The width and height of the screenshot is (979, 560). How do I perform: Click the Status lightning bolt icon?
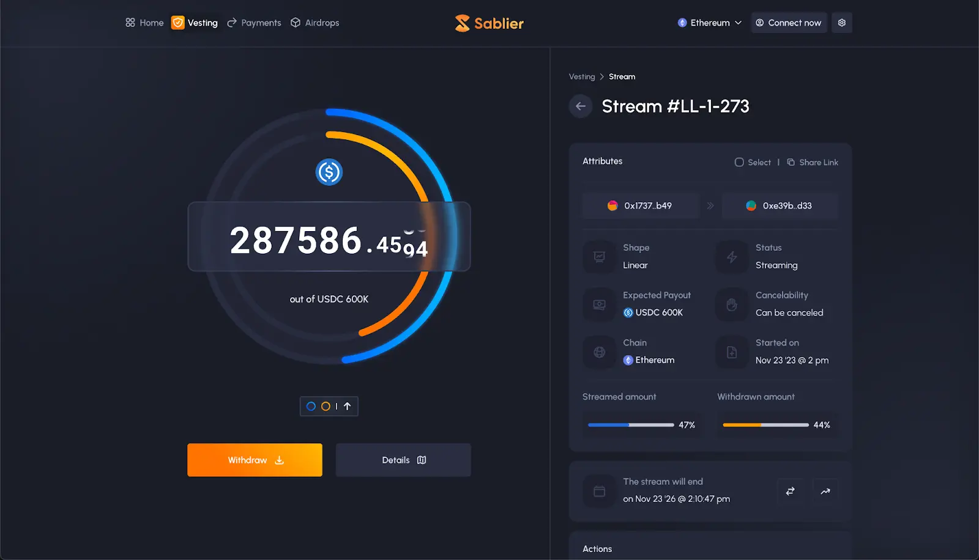[x=732, y=257]
